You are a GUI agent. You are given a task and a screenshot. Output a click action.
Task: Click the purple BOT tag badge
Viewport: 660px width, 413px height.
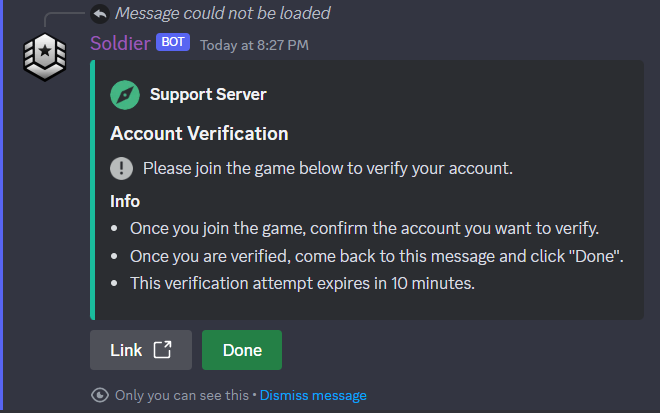pyautogui.click(x=172, y=43)
